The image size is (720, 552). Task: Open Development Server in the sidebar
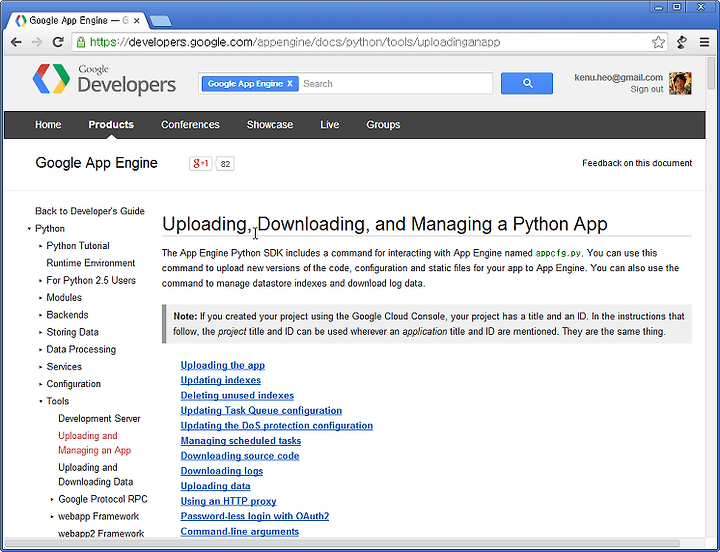click(99, 419)
